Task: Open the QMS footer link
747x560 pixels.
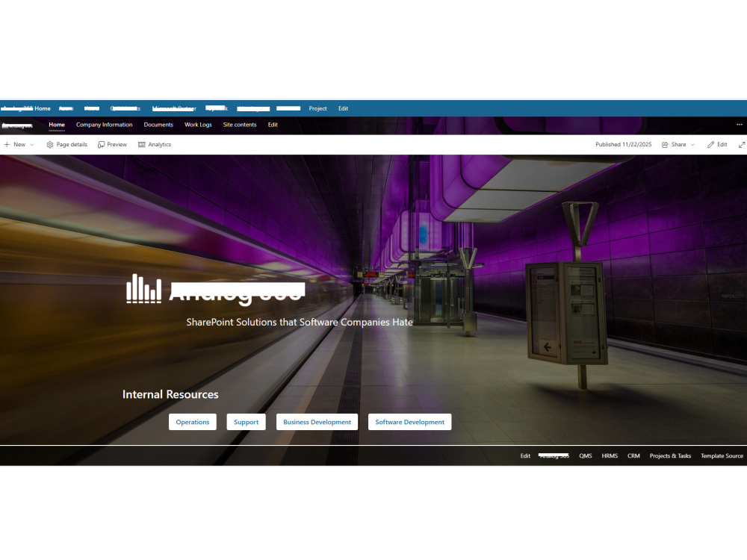Action: click(586, 455)
